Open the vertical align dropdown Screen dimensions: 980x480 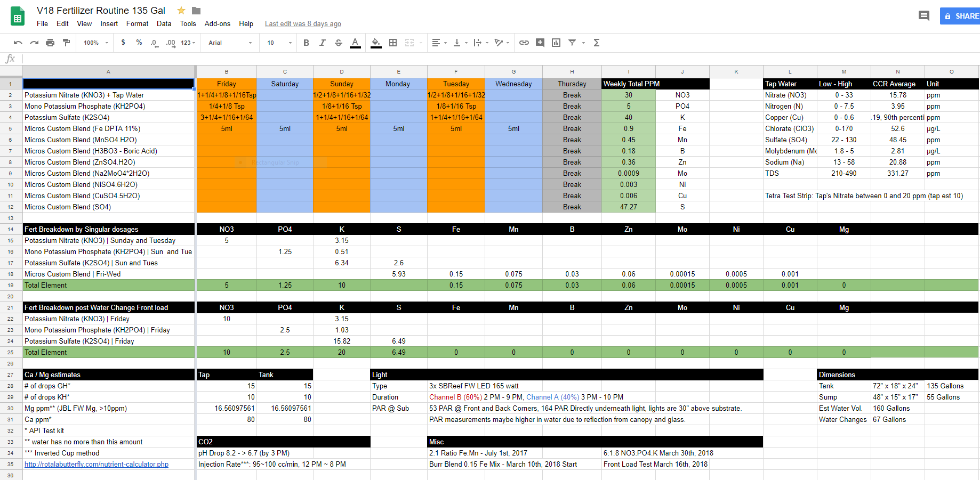pyautogui.click(x=460, y=43)
